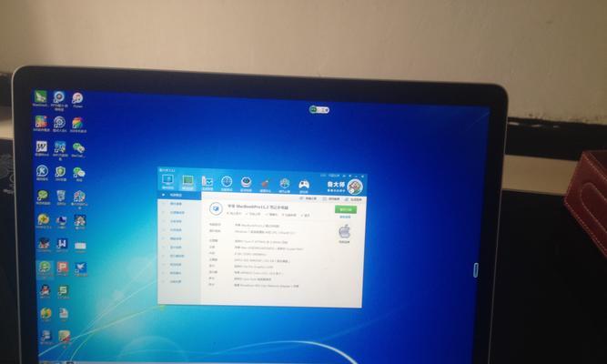Open the PC overview monitor icon in Ludashi toolbar
Image resolution: width=607 pixels, height=364 pixels.
pyautogui.click(x=167, y=181)
